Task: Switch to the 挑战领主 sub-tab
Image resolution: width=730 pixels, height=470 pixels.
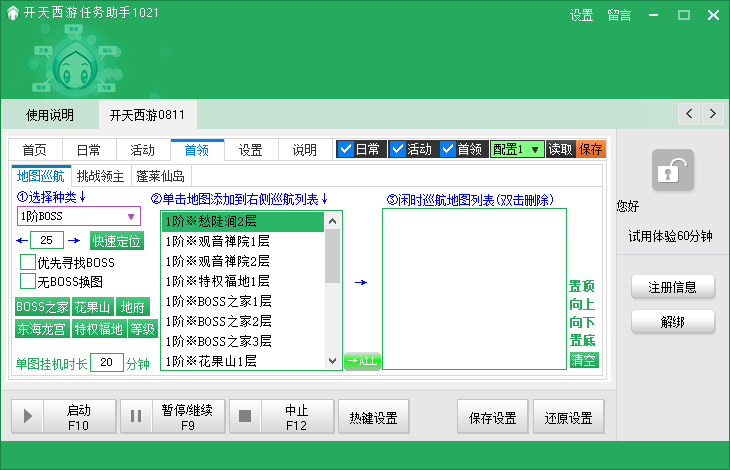Action: [100, 176]
